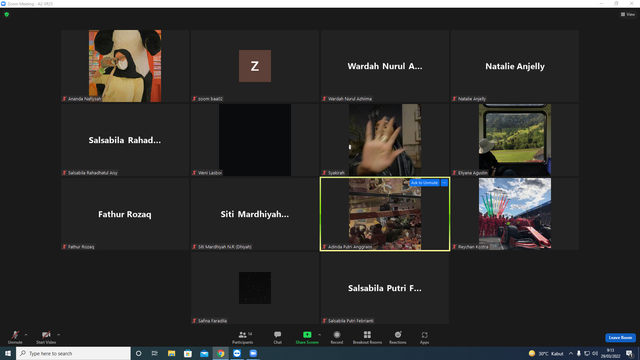The height and width of the screenshot is (360, 640).
Task: Select Siti Mardhiyah N.R tile
Action: pyautogui.click(x=255, y=214)
